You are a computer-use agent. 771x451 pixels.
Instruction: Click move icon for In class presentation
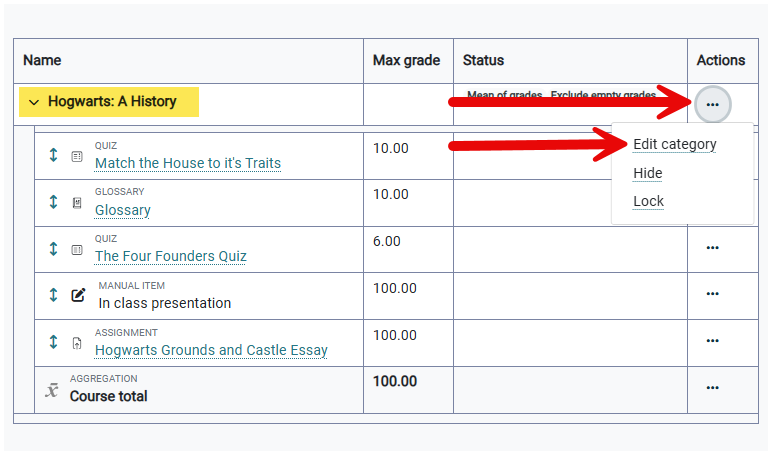[54, 295]
